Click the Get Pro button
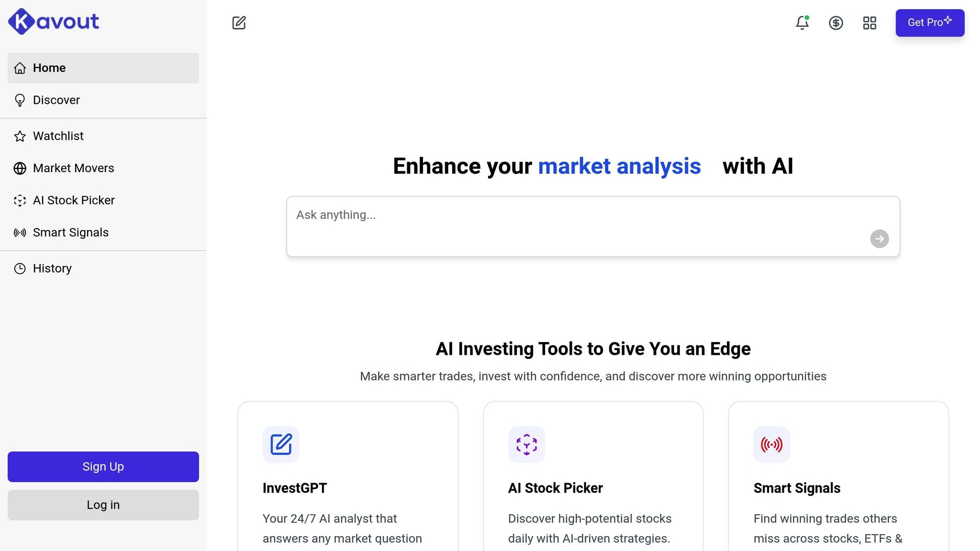Screen dimensions: 980x551 click(x=930, y=22)
